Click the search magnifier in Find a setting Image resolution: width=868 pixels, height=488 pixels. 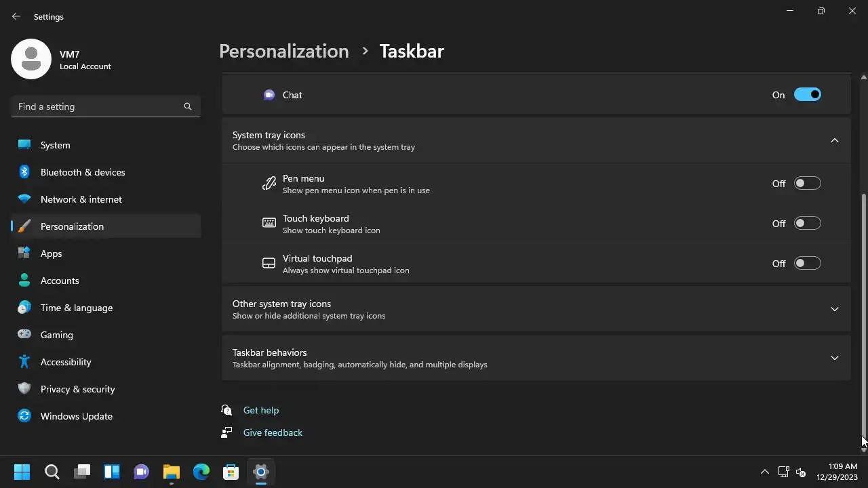click(188, 106)
